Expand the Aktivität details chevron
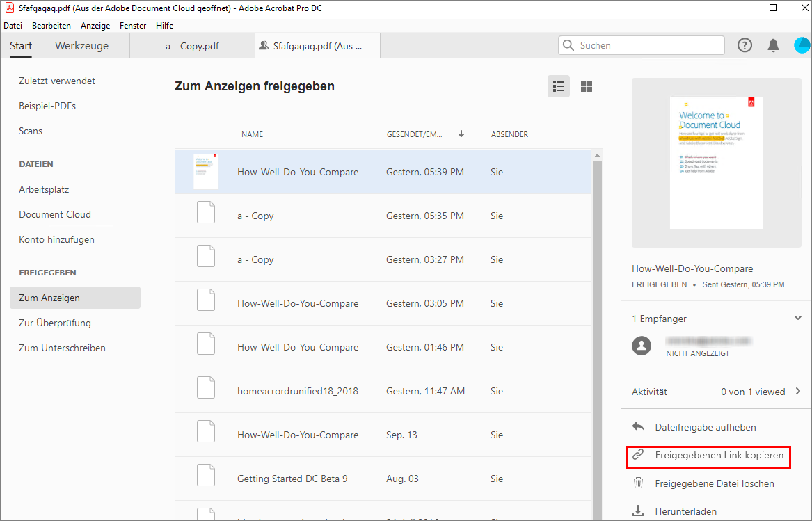This screenshot has width=812, height=521. tap(798, 391)
